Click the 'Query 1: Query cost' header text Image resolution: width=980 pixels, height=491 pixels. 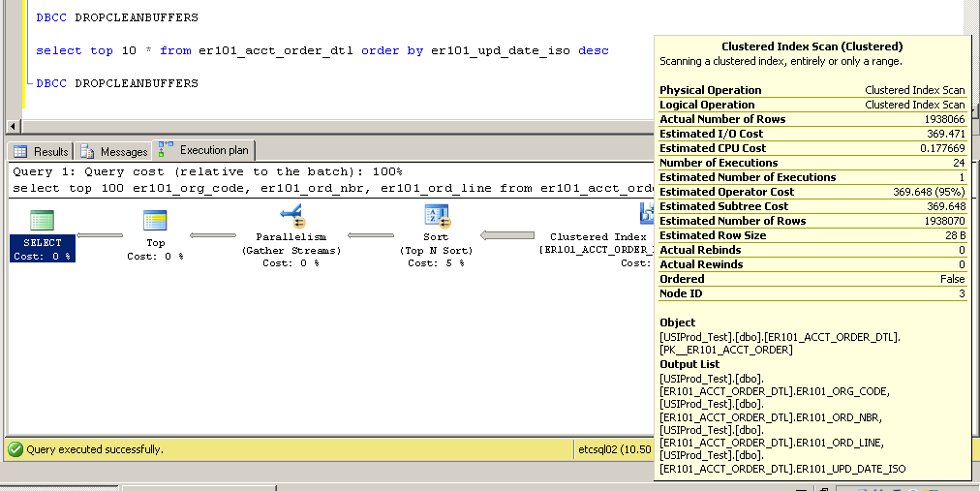[207, 171]
